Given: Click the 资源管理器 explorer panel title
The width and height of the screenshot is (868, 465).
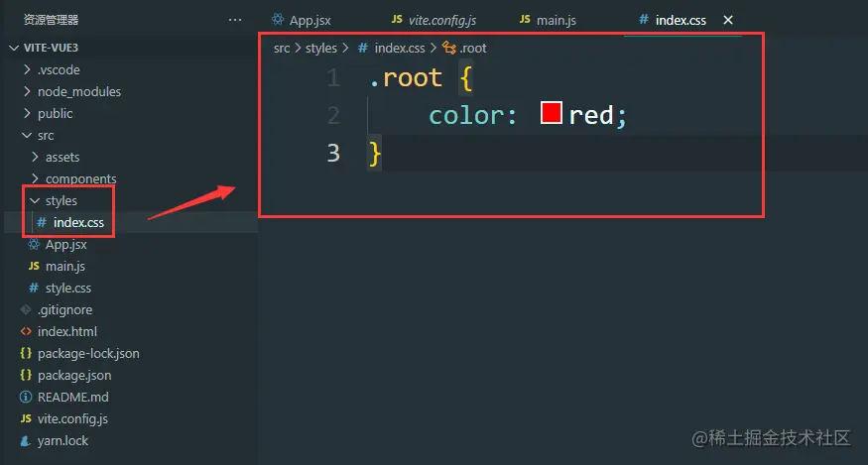Looking at the screenshot, I should (x=51, y=20).
